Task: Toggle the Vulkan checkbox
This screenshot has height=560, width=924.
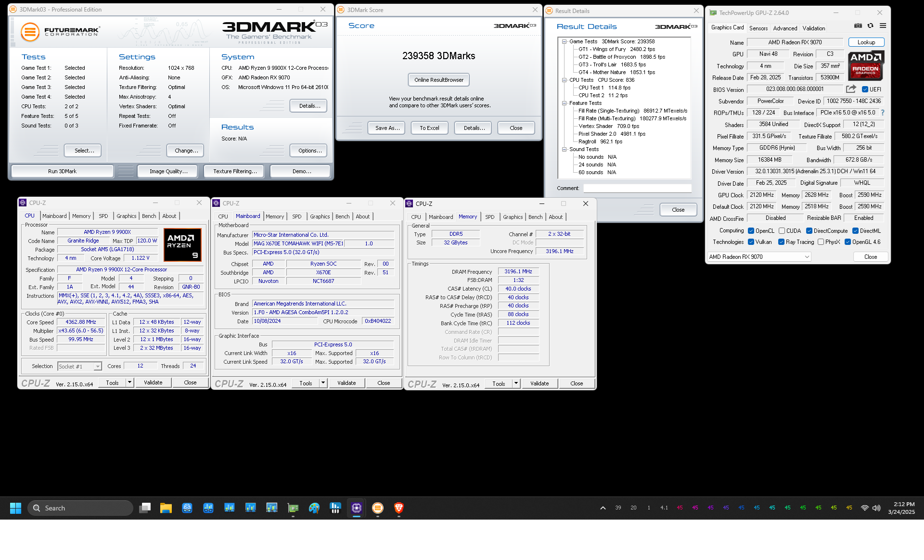Action: [751, 242]
